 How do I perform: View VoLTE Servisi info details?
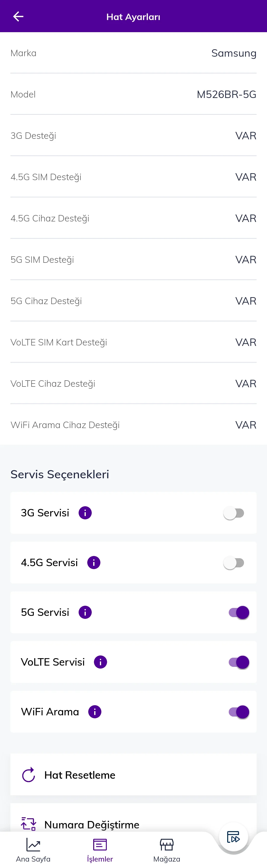pos(100,662)
